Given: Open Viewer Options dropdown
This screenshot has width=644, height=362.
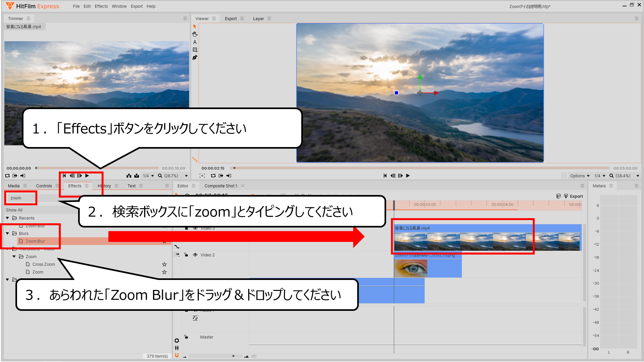Looking at the screenshot, I should pos(580,176).
